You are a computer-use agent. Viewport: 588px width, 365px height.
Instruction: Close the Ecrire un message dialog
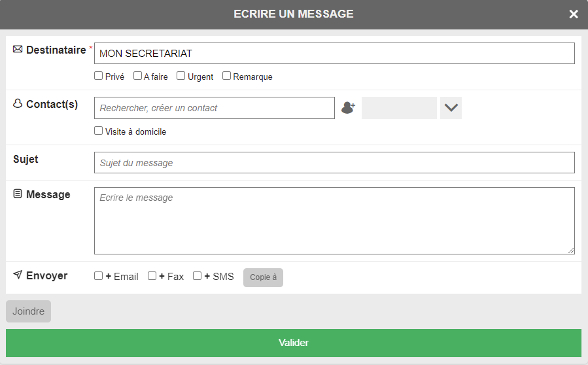click(574, 14)
